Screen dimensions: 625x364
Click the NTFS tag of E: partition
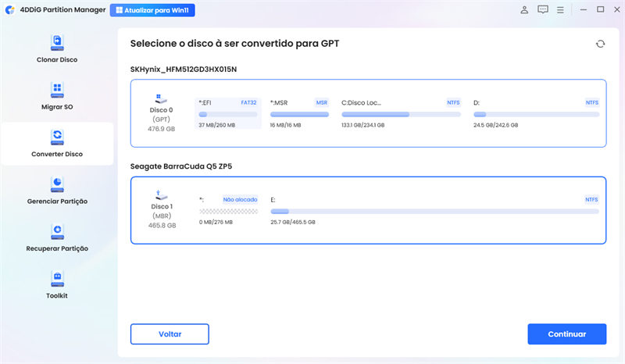[x=591, y=199]
